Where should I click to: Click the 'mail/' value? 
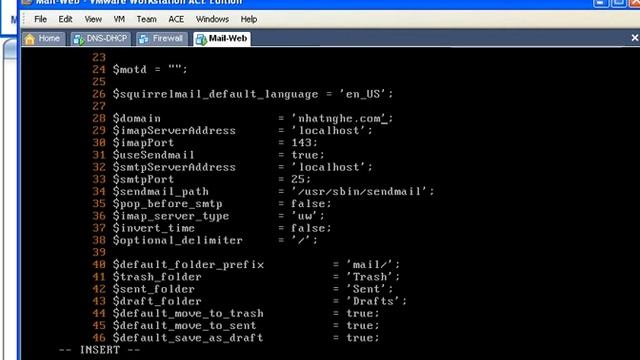click(370, 264)
